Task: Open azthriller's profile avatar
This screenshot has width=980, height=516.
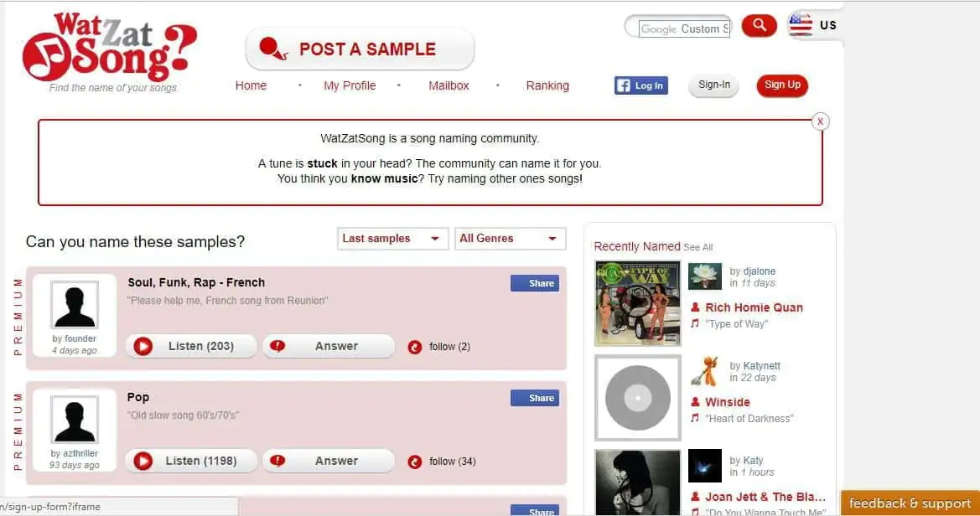Action: pos(75,420)
